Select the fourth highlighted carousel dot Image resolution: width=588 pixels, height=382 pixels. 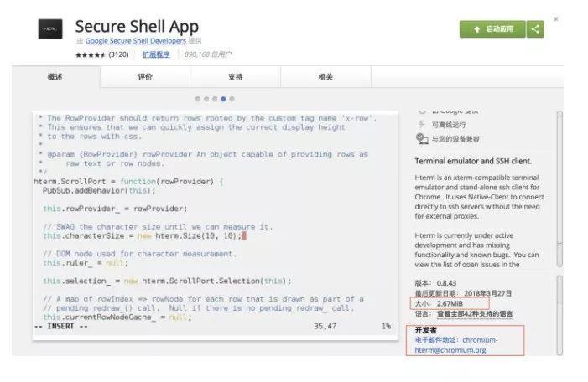(x=223, y=99)
